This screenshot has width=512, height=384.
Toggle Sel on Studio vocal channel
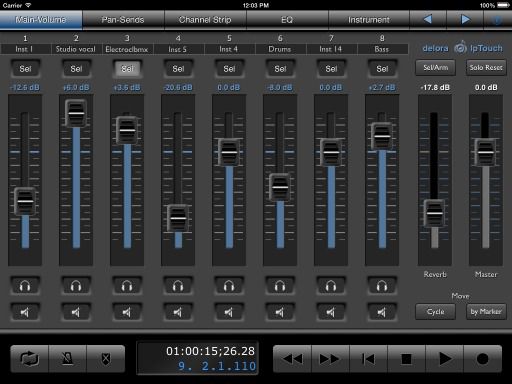(76, 69)
